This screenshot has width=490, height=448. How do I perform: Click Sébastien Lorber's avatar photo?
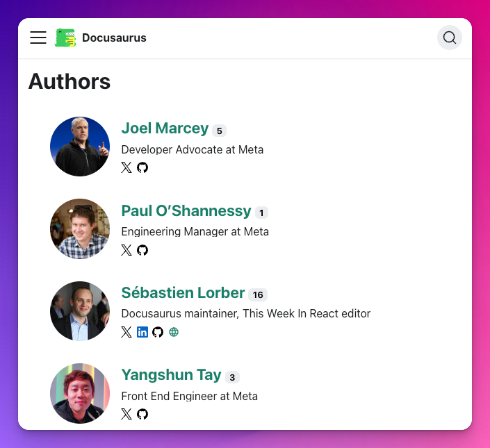(80, 311)
